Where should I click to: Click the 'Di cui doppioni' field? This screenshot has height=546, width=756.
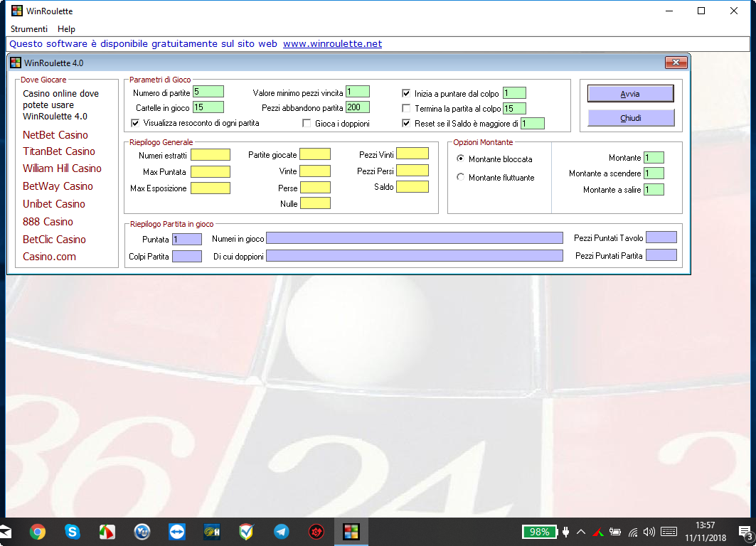point(415,256)
